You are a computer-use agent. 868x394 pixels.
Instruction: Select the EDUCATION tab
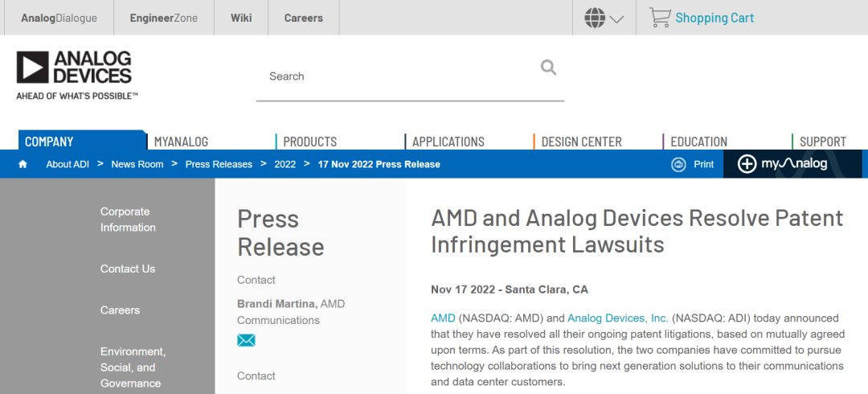click(698, 142)
